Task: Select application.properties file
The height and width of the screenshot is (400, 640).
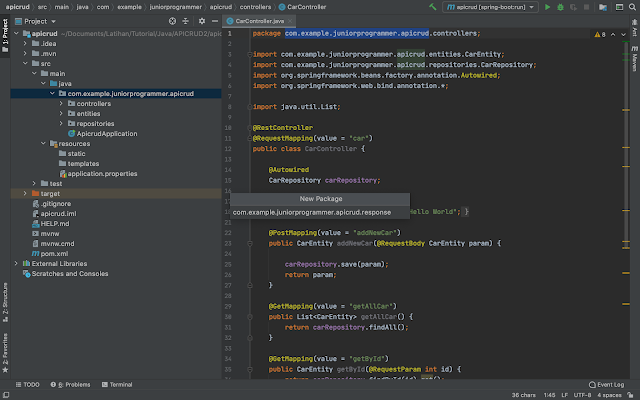Action: coord(98,173)
